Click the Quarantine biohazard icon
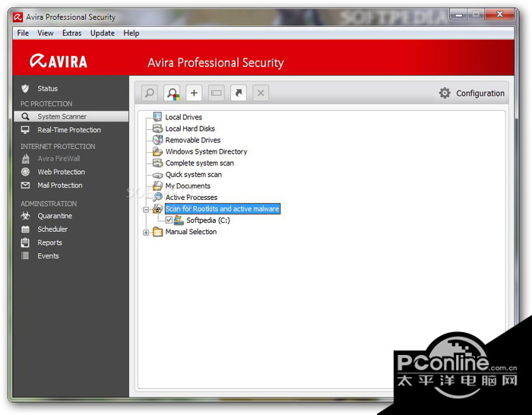Viewport: 532px width, 415px height. point(25,215)
